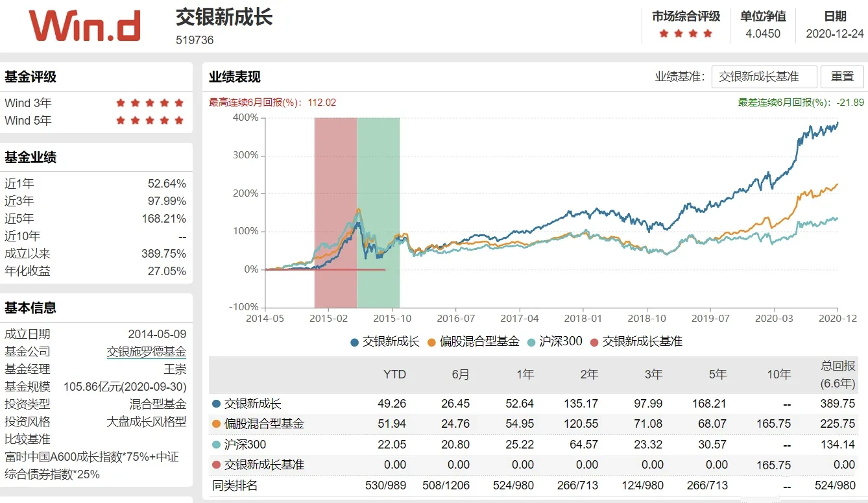Screen dimensions: 868x503
Task: Click the 400% y-axis label
Action: [246, 117]
